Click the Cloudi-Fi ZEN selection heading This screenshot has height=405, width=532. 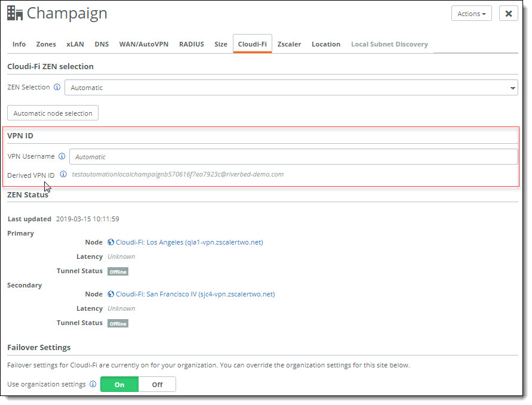(x=51, y=66)
